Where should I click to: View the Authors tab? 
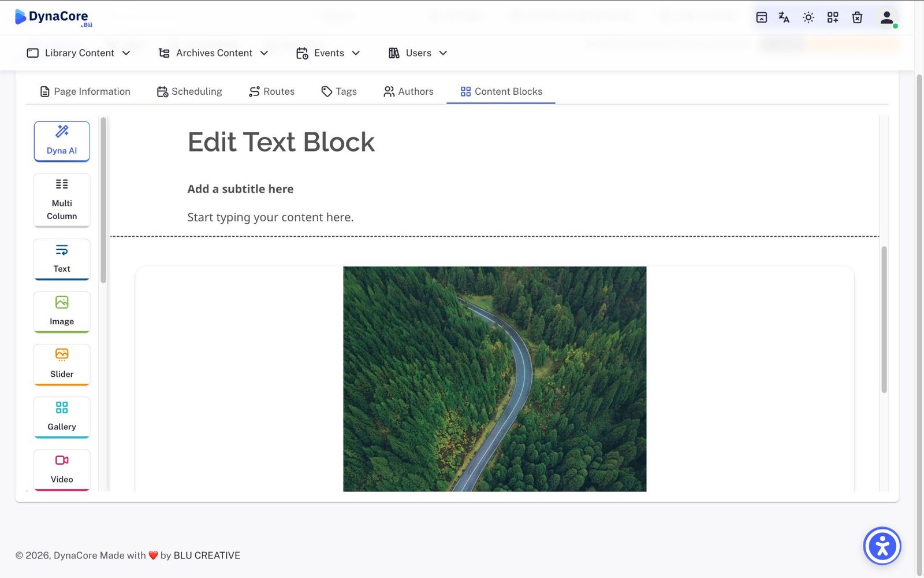(x=408, y=91)
